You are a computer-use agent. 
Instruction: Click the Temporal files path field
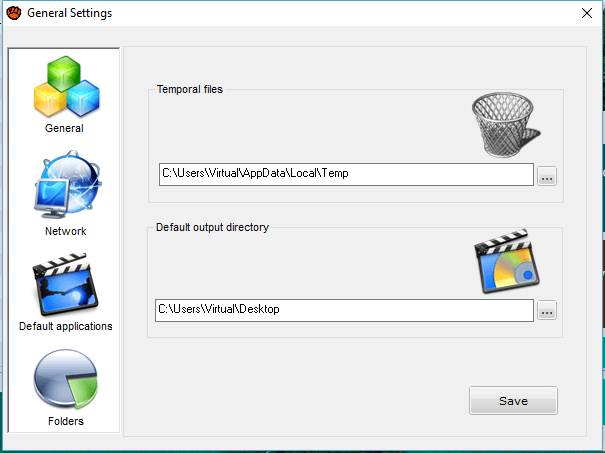[346, 174]
